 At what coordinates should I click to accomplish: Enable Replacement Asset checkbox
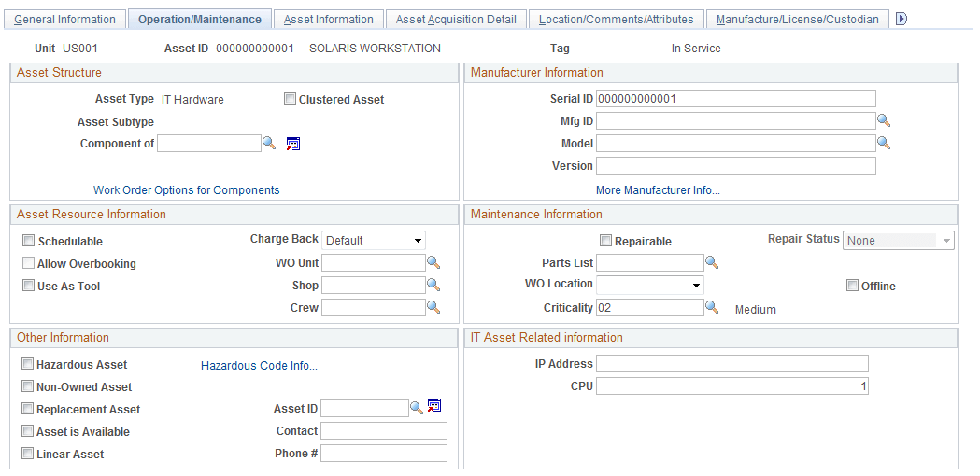click(27, 409)
